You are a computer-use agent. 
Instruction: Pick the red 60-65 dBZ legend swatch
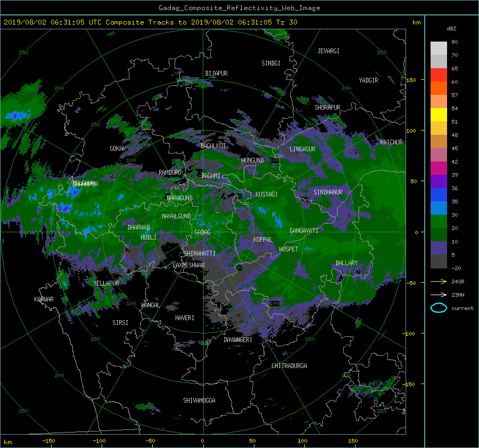(439, 75)
